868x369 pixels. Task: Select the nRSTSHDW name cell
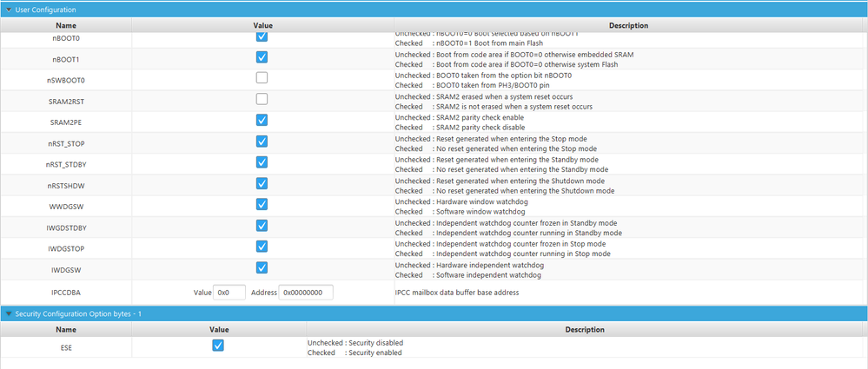pos(66,185)
